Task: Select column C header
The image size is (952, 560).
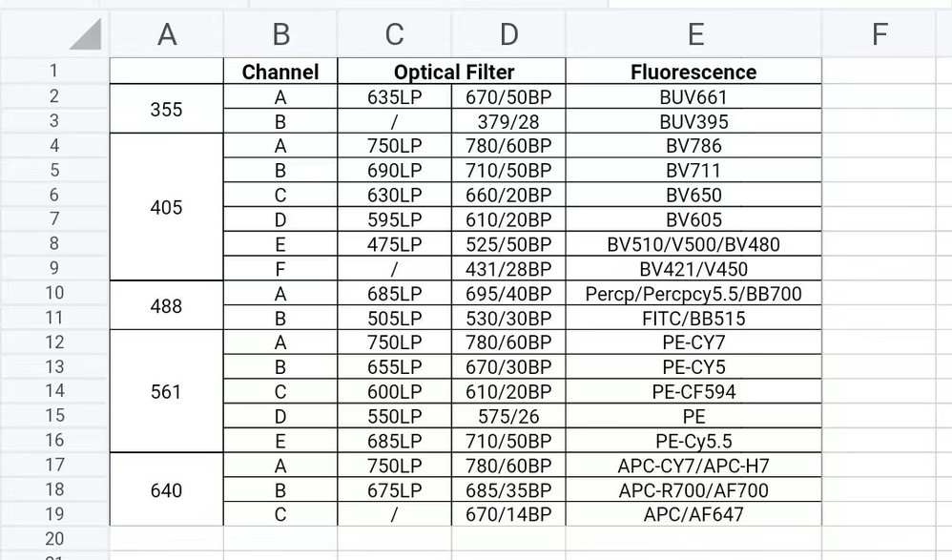Action: 394,34
